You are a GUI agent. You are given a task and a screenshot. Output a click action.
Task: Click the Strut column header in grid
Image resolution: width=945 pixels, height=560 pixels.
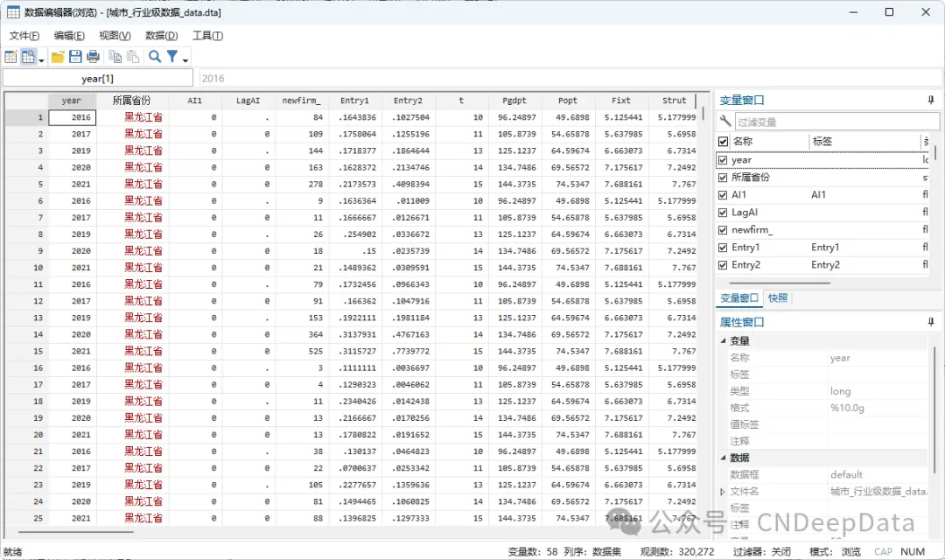click(675, 101)
